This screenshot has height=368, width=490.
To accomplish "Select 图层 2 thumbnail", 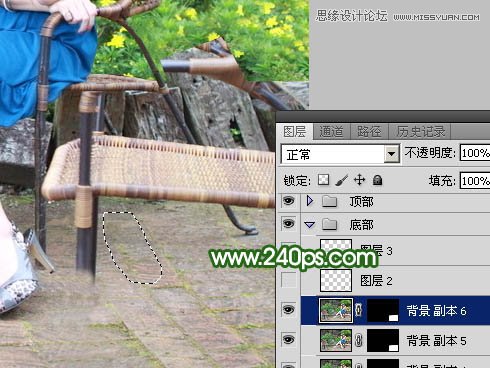I will coord(336,281).
